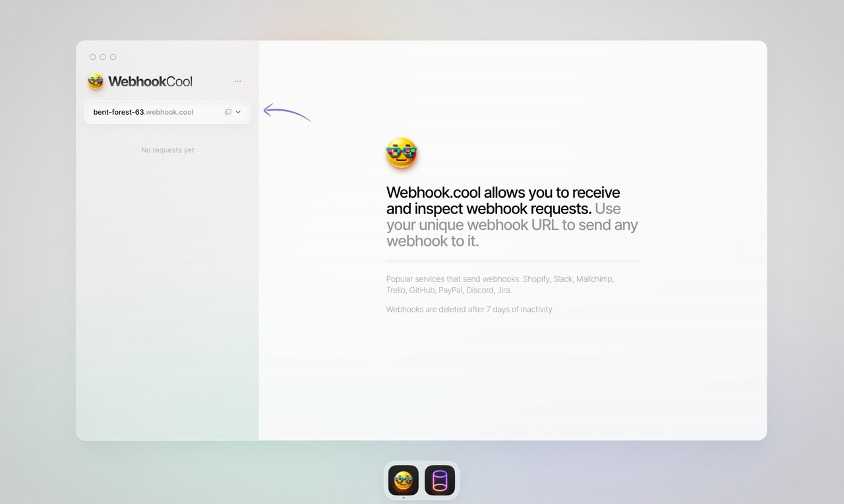Click the WebhookCool title text
Screen dimensions: 844x504
[150, 82]
